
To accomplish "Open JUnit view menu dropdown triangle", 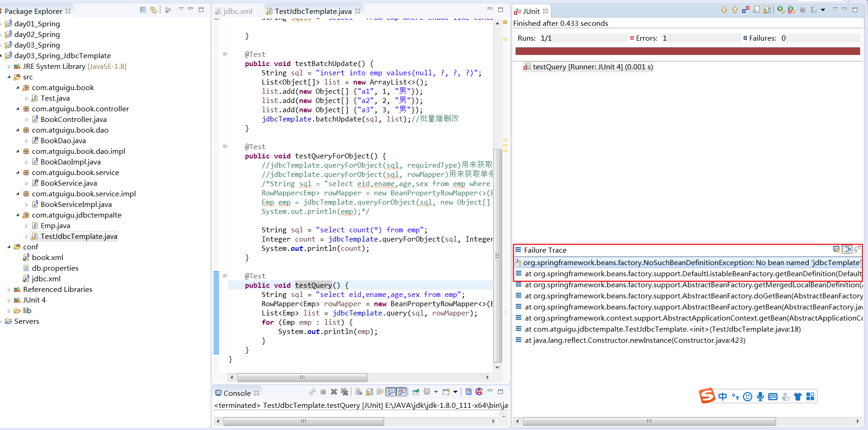I will [835, 9].
